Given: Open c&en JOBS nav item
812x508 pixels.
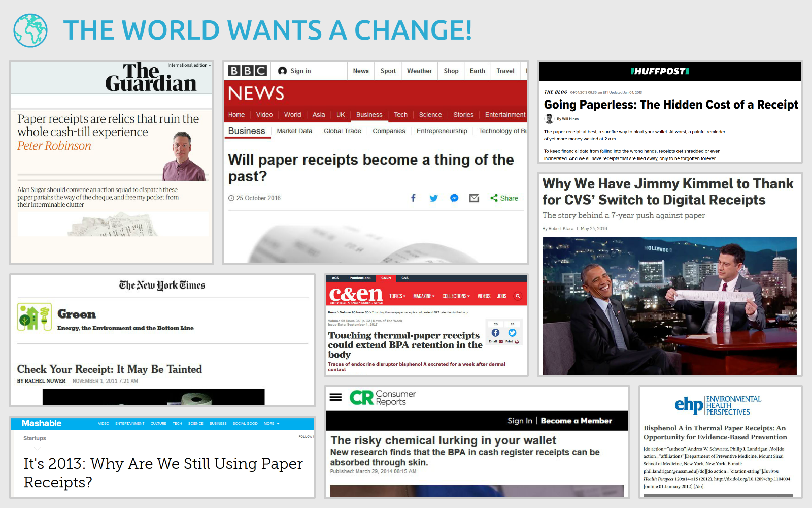Looking at the screenshot, I should [x=501, y=296].
